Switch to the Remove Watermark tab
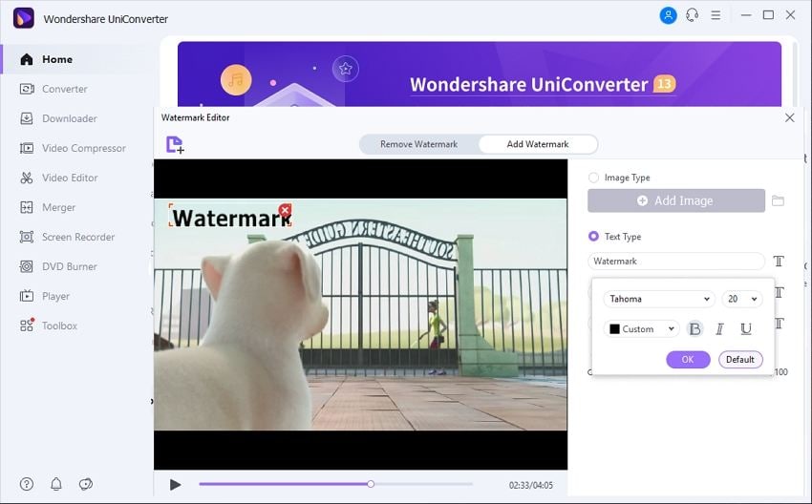The image size is (812, 504). [419, 144]
